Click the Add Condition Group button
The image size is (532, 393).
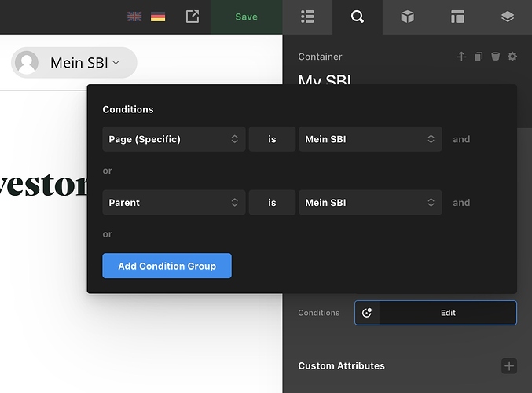[167, 266]
